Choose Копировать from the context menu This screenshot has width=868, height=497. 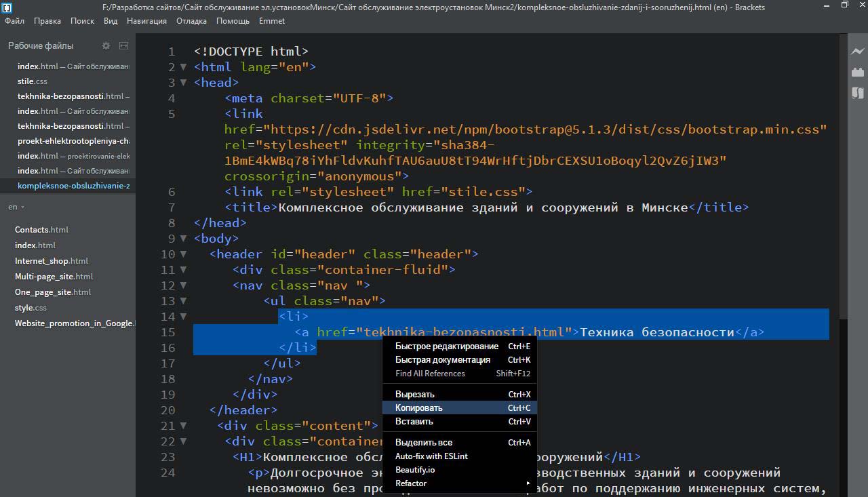tap(419, 407)
